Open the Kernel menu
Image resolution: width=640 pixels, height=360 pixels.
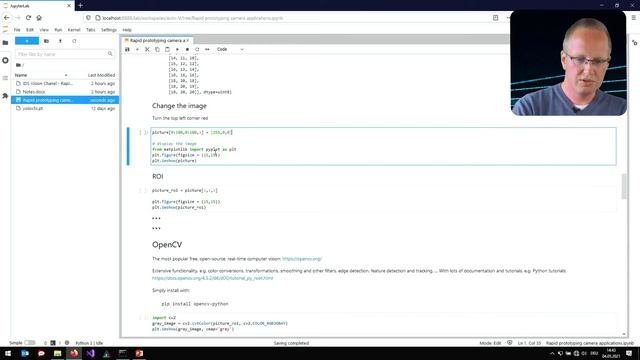pyautogui.click(x=74, y=30)
